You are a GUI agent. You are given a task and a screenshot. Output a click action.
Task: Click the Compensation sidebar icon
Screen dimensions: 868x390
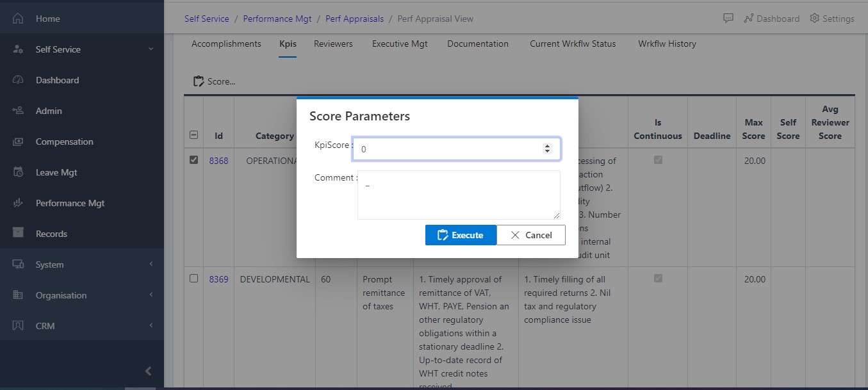(x=17, y=141)
